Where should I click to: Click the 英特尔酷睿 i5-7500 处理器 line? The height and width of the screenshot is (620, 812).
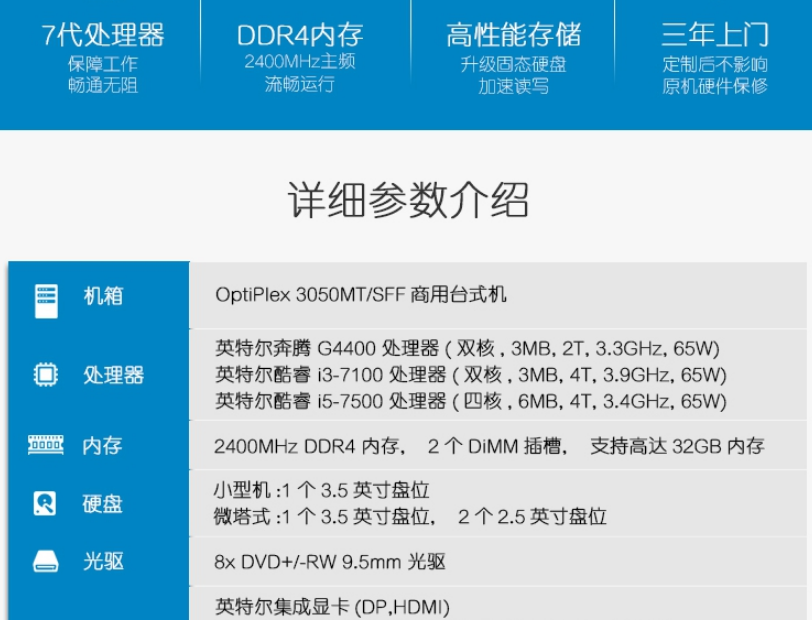pyautogui.click(x=471, y=401)
